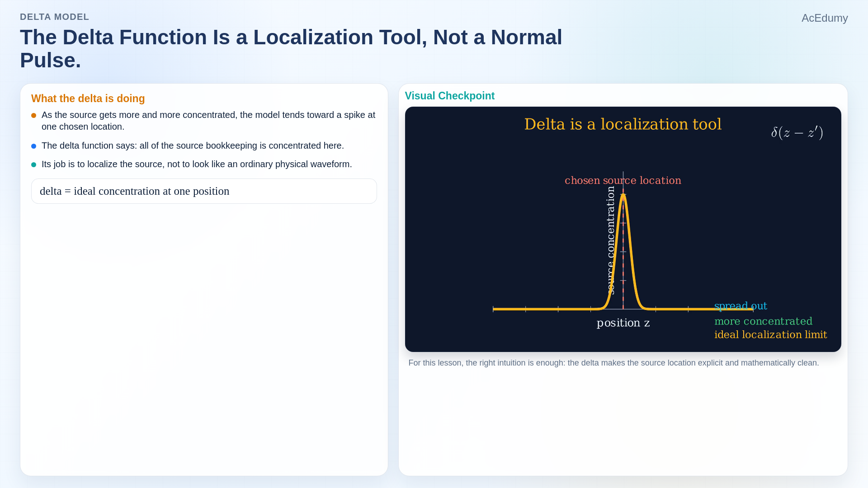This screenshot has width=868, height=488.
Task: Click the 'source concentration' vertical axis label
Action: [611, 240]
